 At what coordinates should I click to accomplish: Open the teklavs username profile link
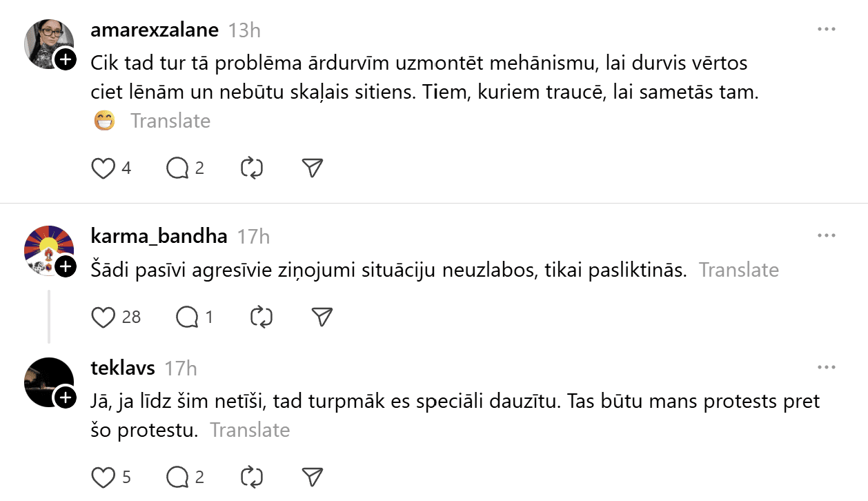click(x=123, y=368)
